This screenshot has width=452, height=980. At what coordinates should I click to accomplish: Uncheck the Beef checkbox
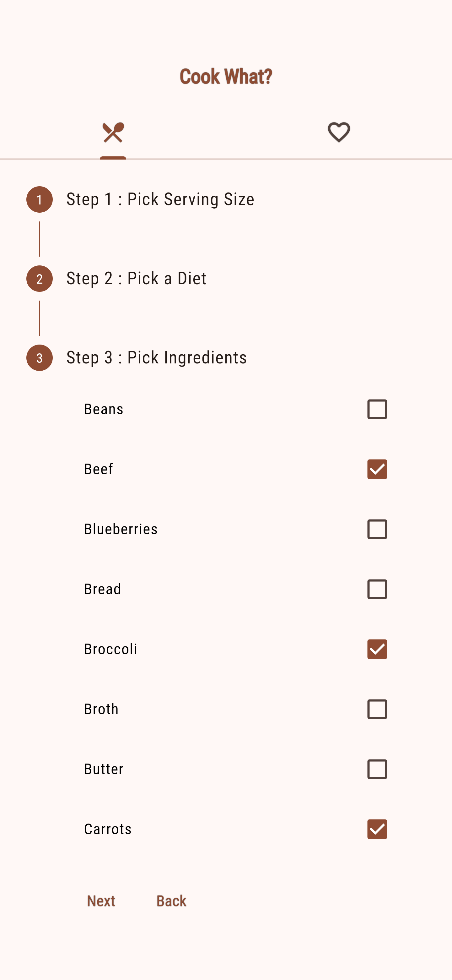pos(377,469)
